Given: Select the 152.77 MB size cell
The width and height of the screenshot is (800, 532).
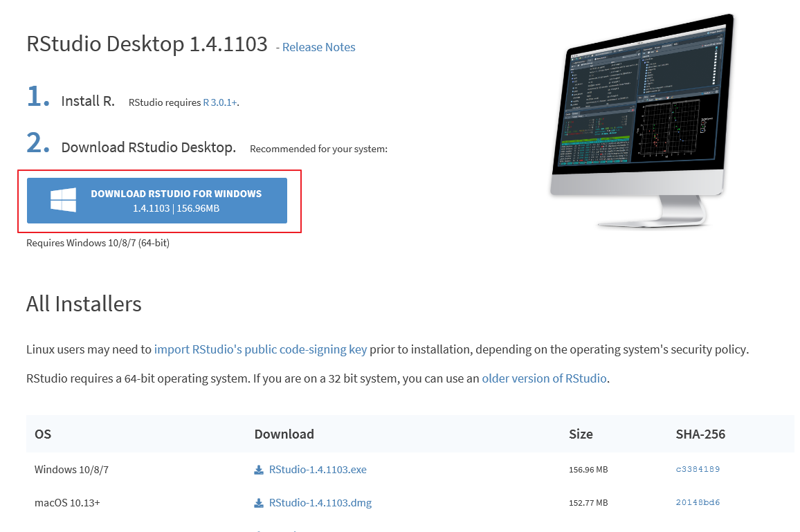Looking at the screenshot, I should (588, 502).
